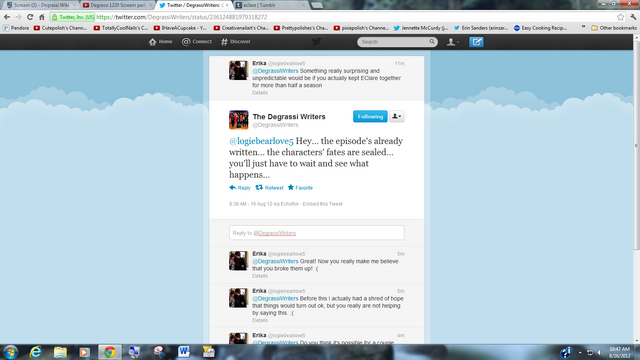Favorite the Degrassi Writers tweet
640x360 pixels.
300,188
